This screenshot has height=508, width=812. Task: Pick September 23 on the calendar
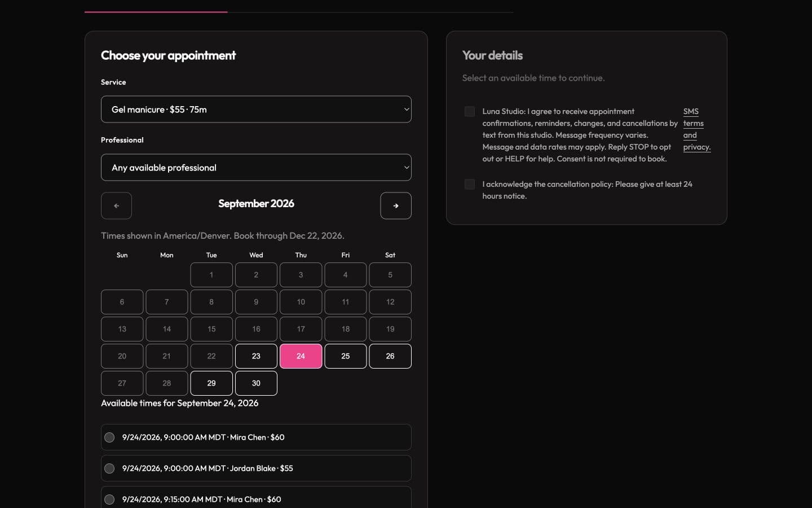256,356
